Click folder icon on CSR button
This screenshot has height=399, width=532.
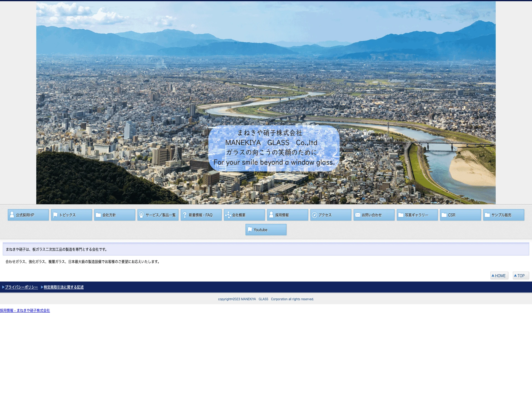(444, 215)
